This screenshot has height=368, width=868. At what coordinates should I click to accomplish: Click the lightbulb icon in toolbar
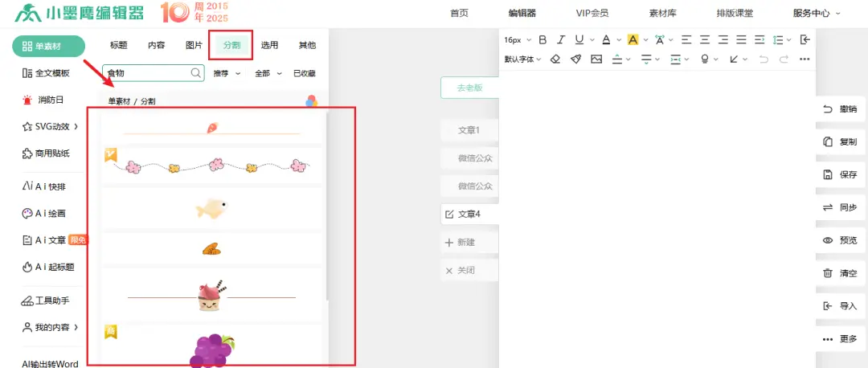(704, 59)
